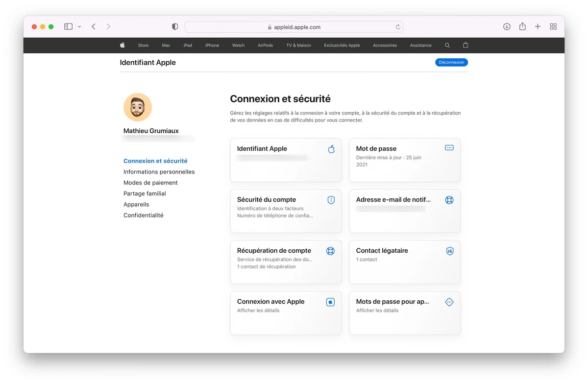Open the TV & Maison menu item
This screenshot has width=588, height=384.
coord(299,45)
